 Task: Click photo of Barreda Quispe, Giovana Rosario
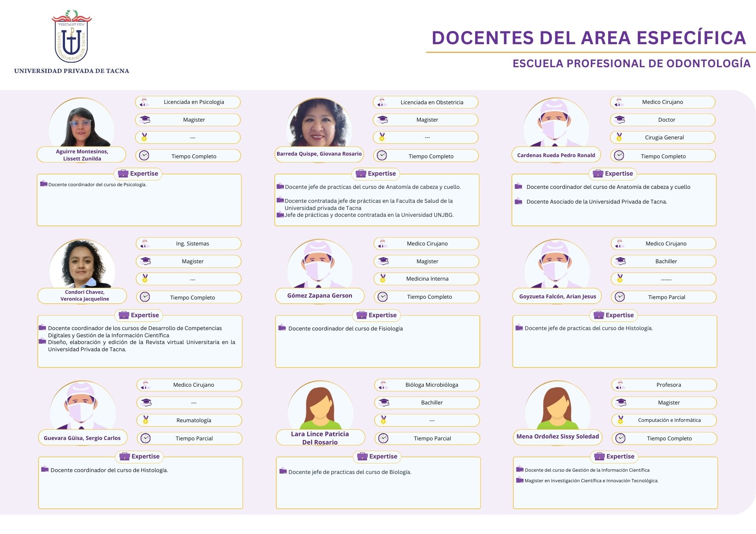click(x=319, y=123)
